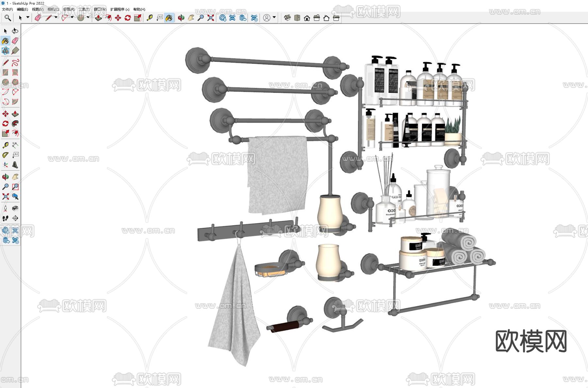Choose the Tag tool
The image size is (588, 388).
click(x=15, y=50)
